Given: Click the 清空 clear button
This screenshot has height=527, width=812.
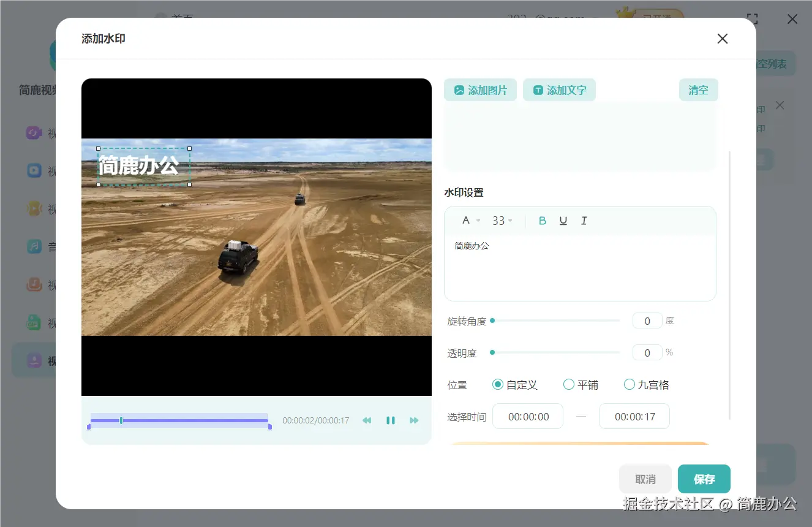Looking at the screenshot, I should (x=699, y=89).
